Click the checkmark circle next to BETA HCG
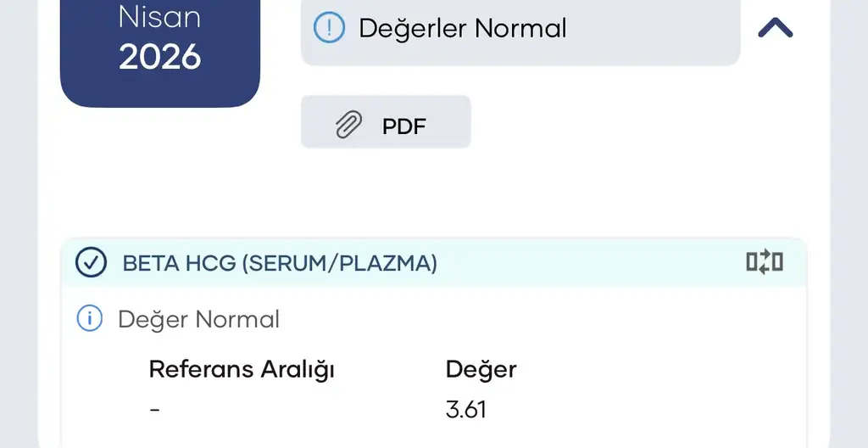The image size is (868, 448). click(x=91, y=262)
